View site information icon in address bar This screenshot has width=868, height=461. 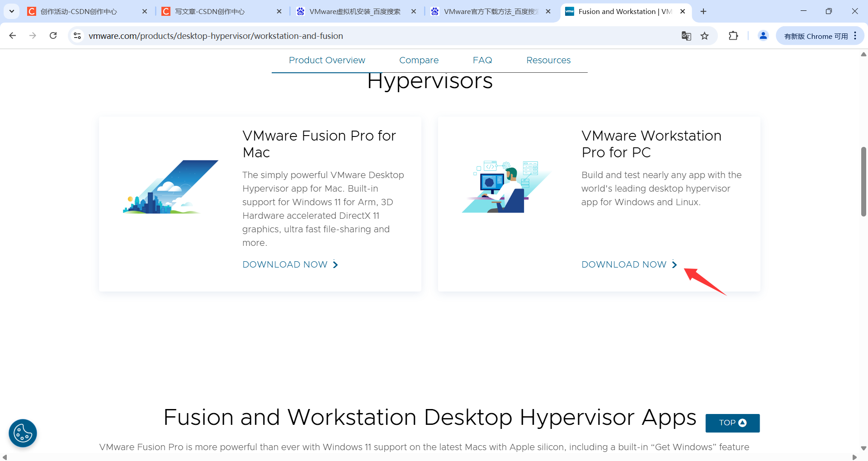click(x=77, y=35)
